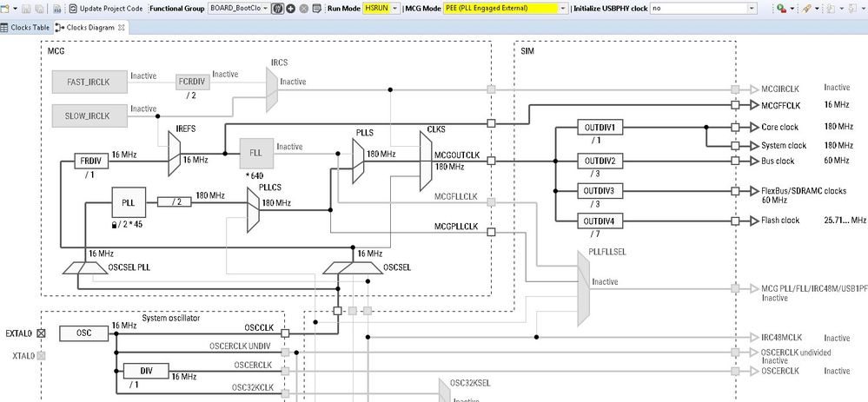868x402 pixels.
Task: Select the OUTDIV4 divider block
Action: pos(600,221)
